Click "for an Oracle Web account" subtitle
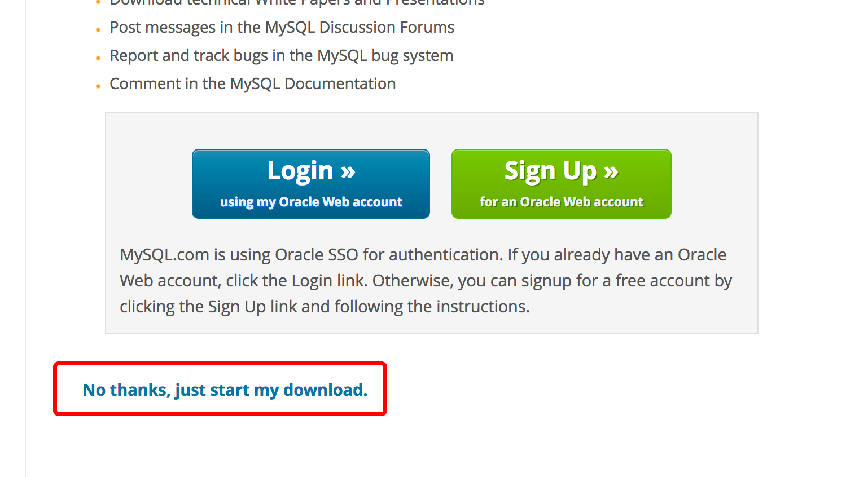The height and width of the screenshot is (477, 868). point(562,202)
